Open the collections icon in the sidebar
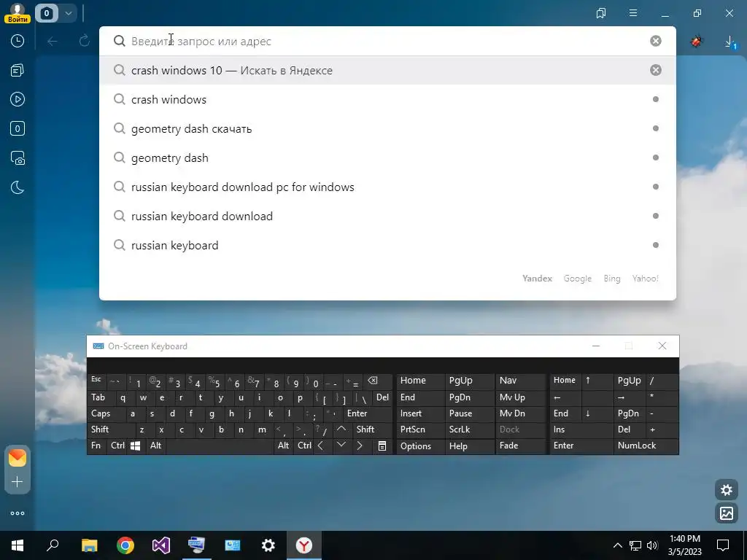 (x=18, y=71)
